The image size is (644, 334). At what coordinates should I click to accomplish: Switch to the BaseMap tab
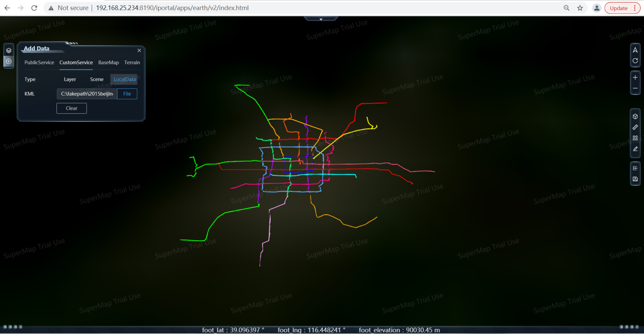click(108, 63)
